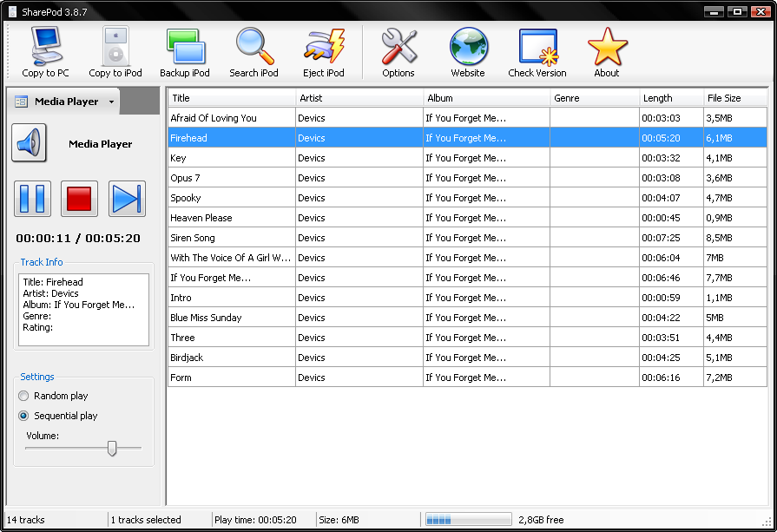Click the Play time status entry

[255, 520]
